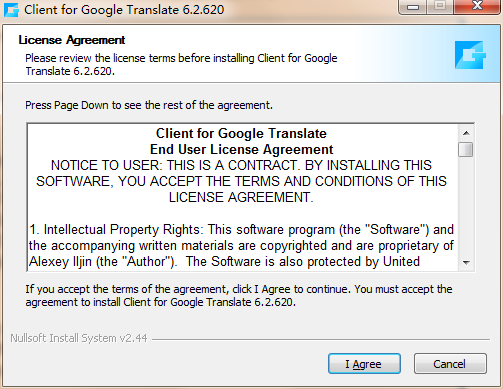Accept the license via I Agree
The height and width of the screenshot is (389, 503).
click(364, 364)
